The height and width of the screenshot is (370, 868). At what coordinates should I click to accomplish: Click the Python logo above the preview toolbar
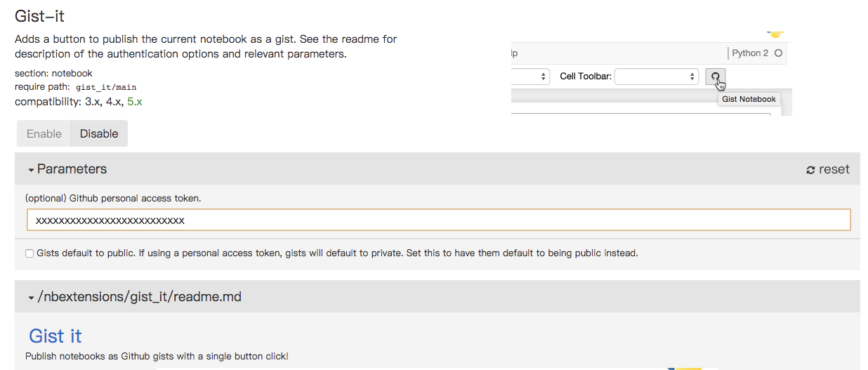775,33
